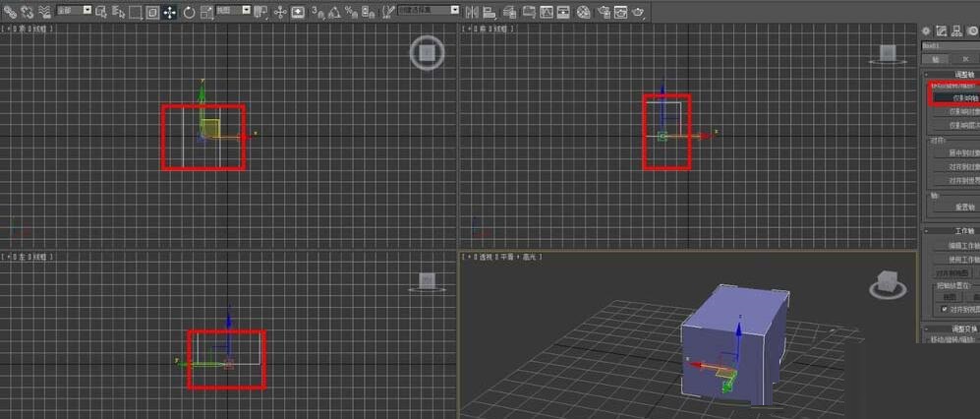
Task: Click the Select by Name icon
Action: point(118,12)
